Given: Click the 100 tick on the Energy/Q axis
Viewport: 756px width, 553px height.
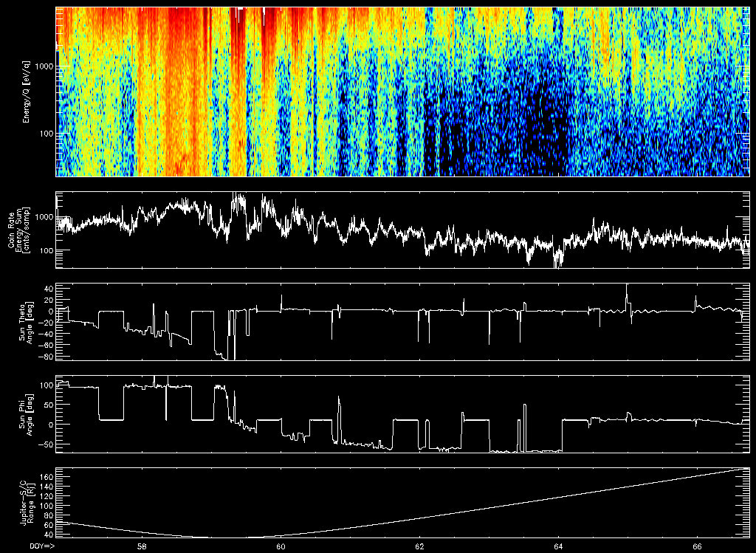Looking at the screenshot, I should pos(45,134).
